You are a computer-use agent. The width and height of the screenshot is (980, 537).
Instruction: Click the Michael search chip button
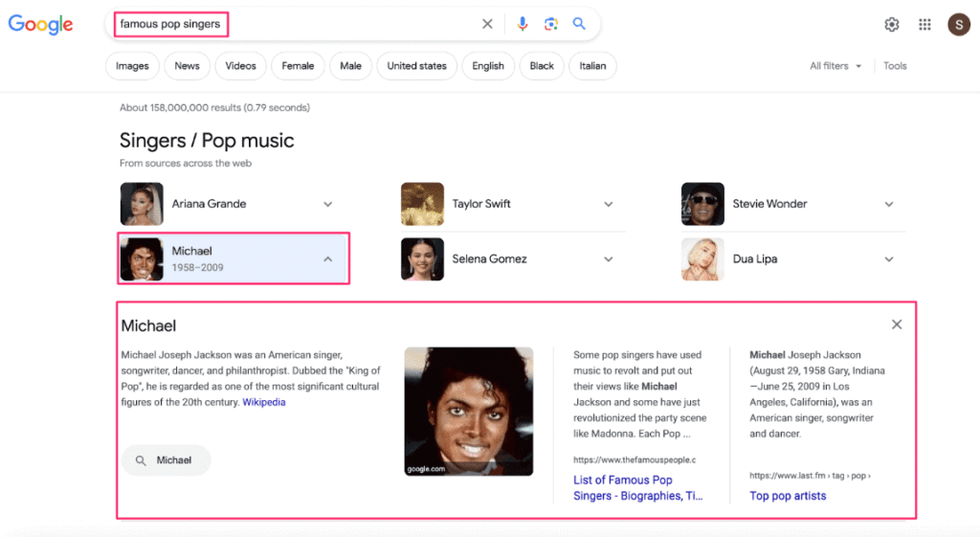166,460
